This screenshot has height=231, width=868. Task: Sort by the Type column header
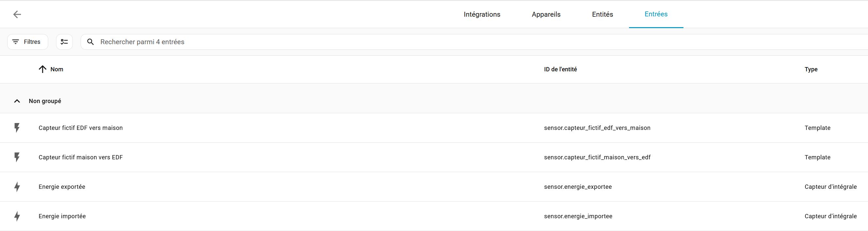click(x=811, y=69)
